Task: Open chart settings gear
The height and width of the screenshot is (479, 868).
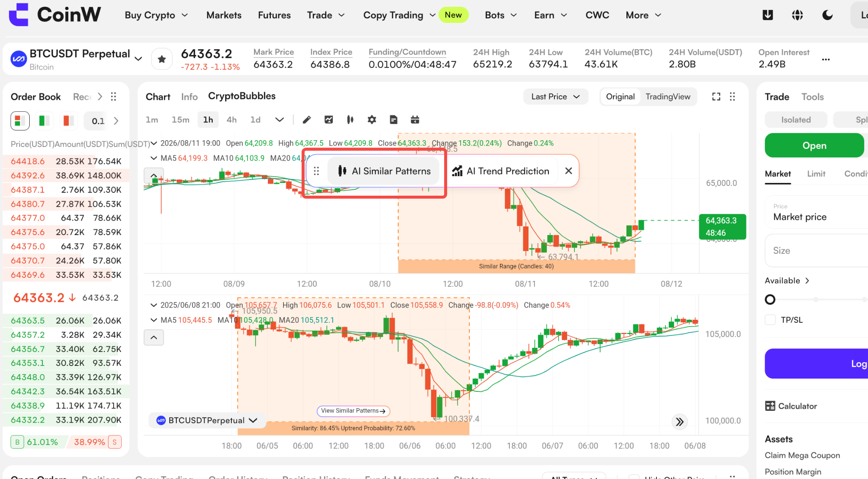Action: [x=372, y=120]
